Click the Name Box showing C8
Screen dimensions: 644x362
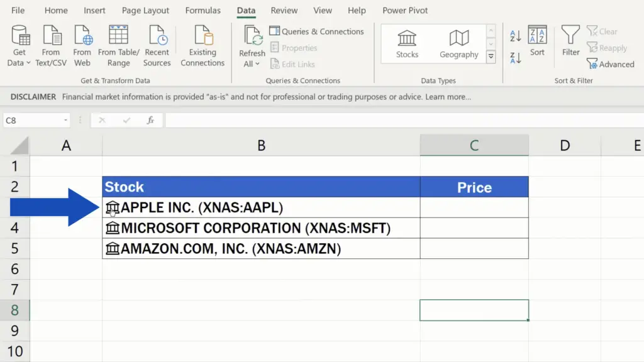point(32,120)
